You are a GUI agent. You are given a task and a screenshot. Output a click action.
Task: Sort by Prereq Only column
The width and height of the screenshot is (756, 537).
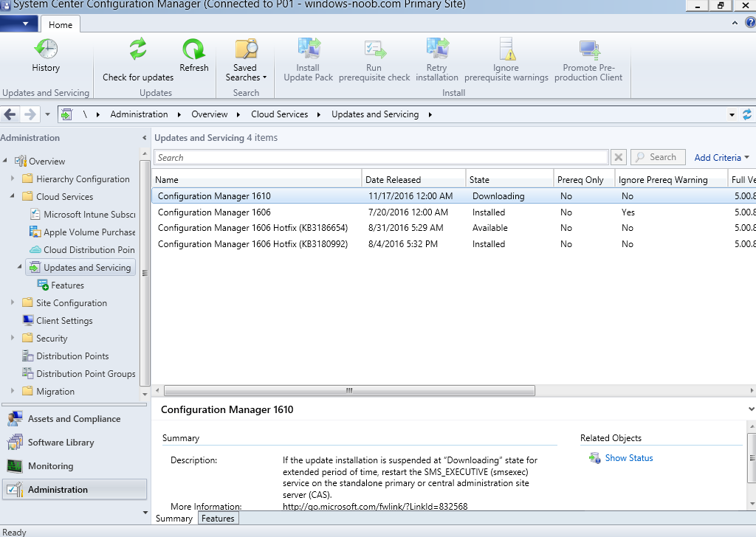click(x=585, y=180)
